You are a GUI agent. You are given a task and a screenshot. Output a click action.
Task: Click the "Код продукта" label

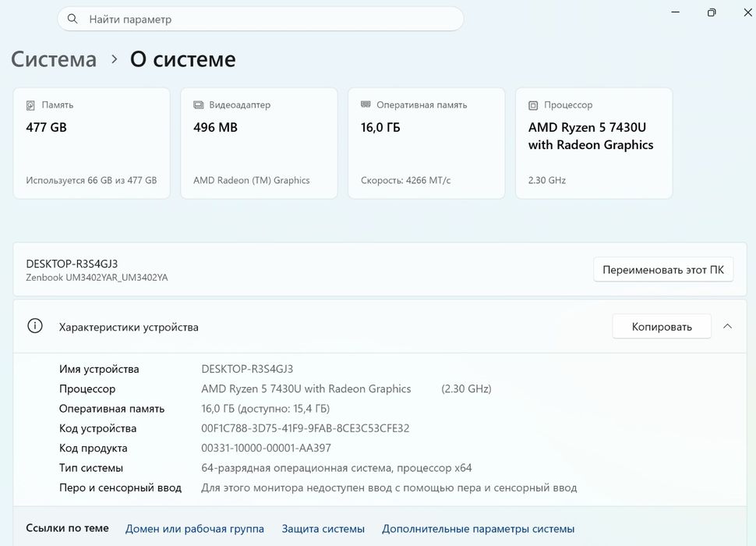(x=94, y=448)
